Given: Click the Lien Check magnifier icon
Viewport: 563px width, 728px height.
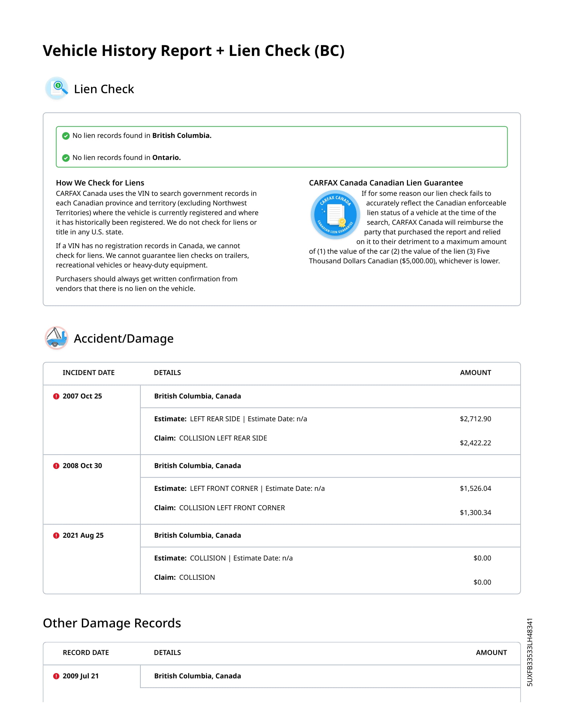Looking at the screenshot, I should click(x=57, y=88).
